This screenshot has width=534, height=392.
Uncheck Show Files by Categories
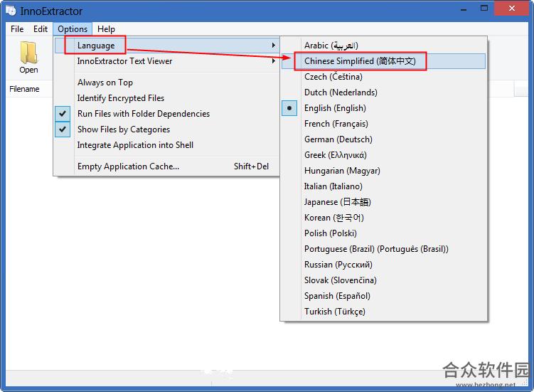(x=167, y=129)
